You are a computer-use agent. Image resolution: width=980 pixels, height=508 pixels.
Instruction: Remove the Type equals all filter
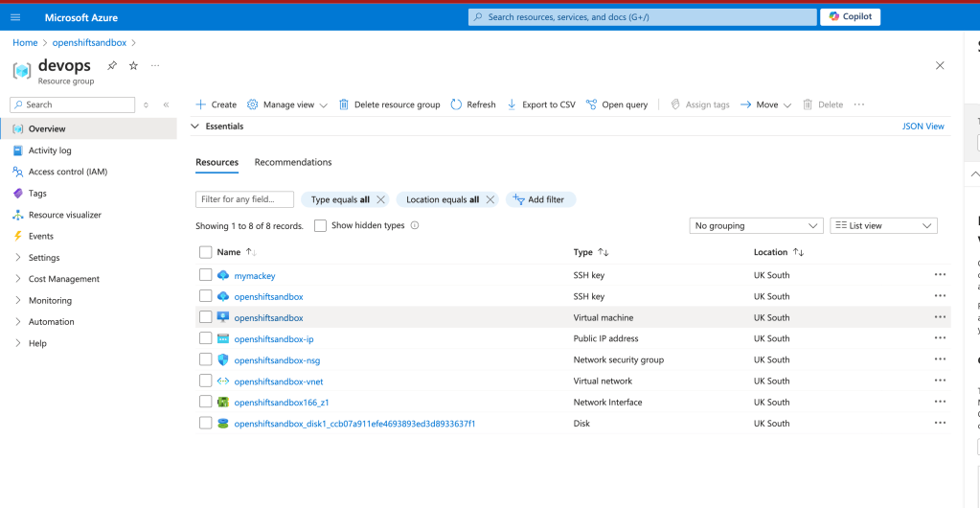pyautogui.click(x=380, y=199)
